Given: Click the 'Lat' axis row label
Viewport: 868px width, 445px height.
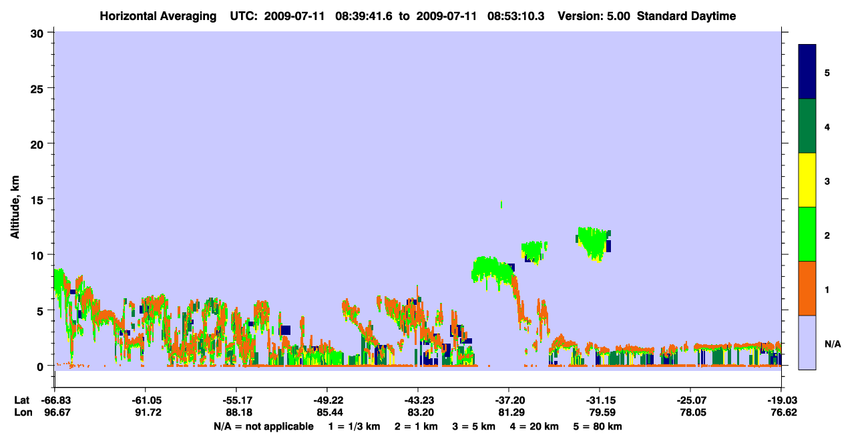Looking at the screenshot, I should coord(22,400).
